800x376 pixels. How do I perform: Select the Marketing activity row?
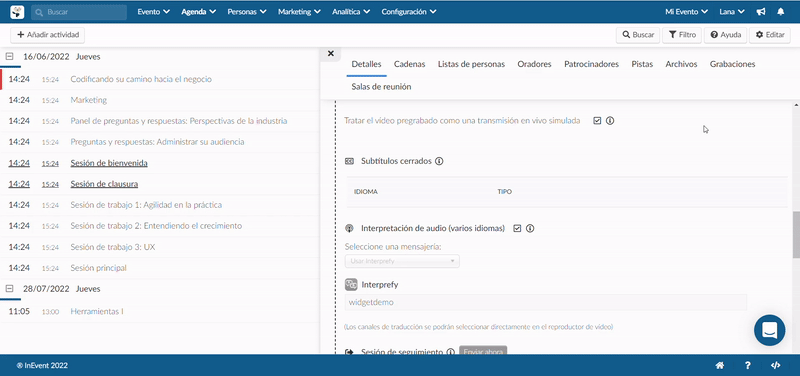pyautogui.click(x=159, y=101)
